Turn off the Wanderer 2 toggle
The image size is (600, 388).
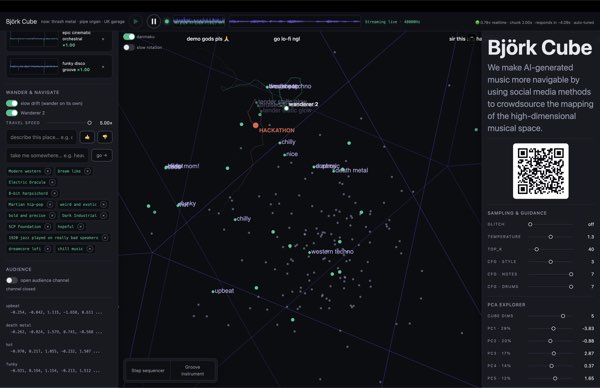click(x=12, y=113)
